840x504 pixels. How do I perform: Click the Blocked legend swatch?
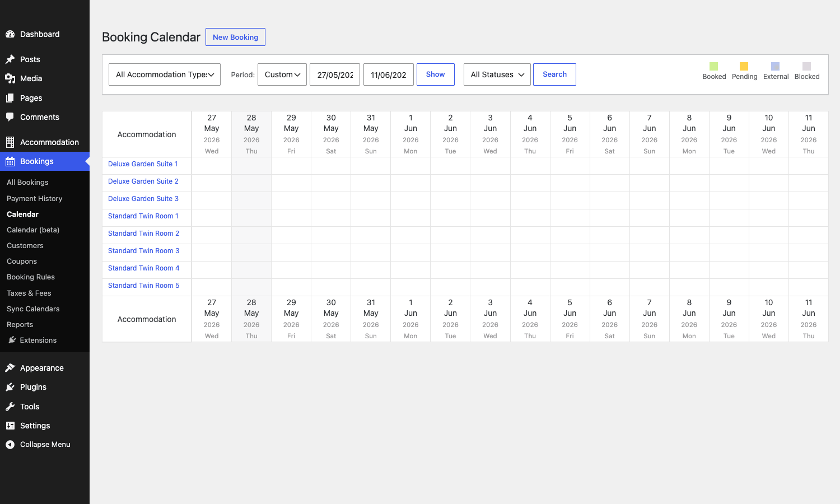(x=806, y=66)
